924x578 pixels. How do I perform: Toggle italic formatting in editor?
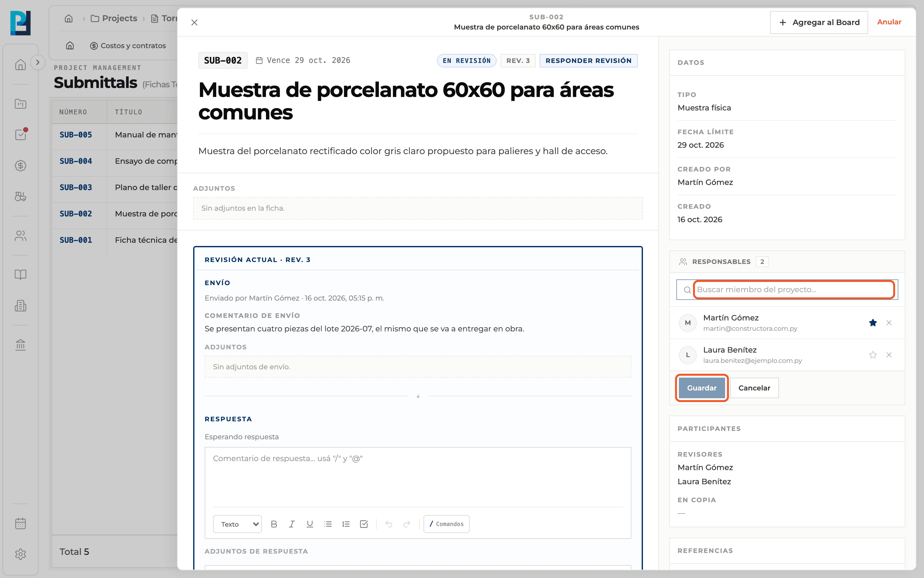click(x=292, y=524)
